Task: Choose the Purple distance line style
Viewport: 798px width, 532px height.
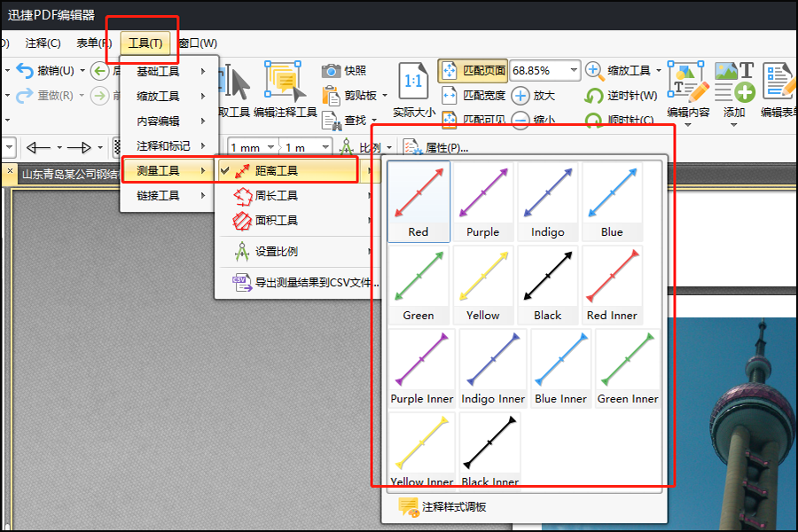Action: click(483, 202)
